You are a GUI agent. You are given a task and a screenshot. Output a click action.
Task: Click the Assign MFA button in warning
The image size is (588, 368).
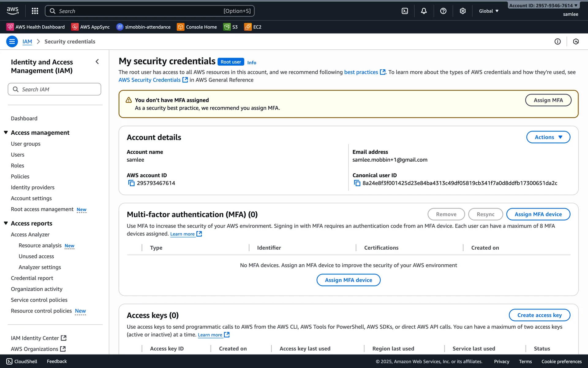point(548,100)
